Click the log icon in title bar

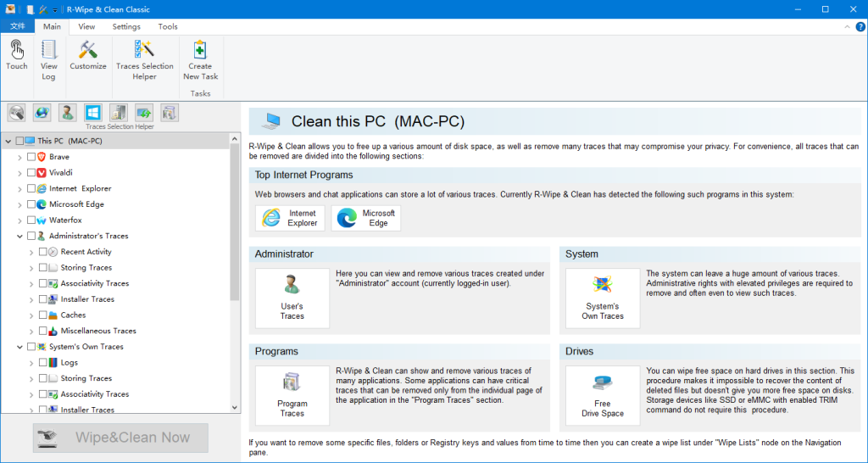click(x=31, y=9)
